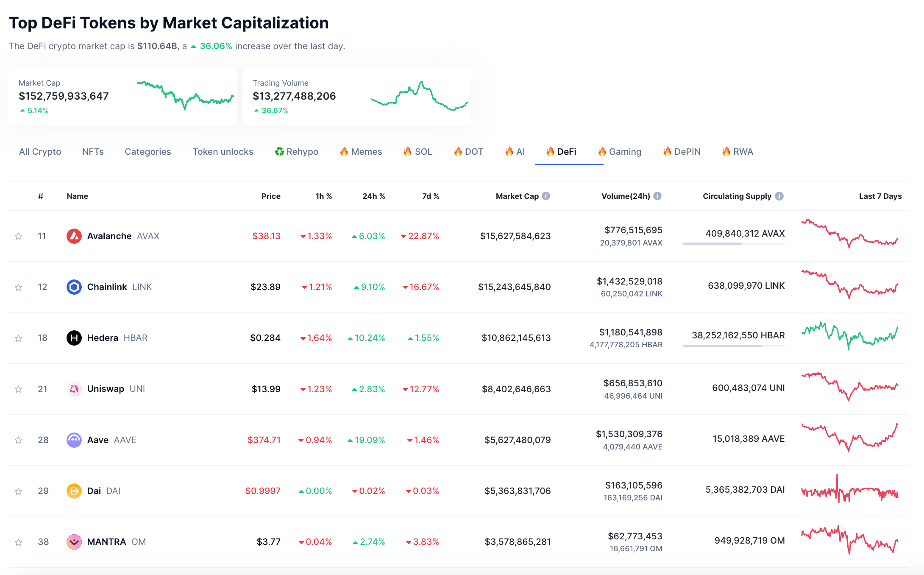Open the Trading Volume sparkline card
924x575 pixels.
[357, 97]
